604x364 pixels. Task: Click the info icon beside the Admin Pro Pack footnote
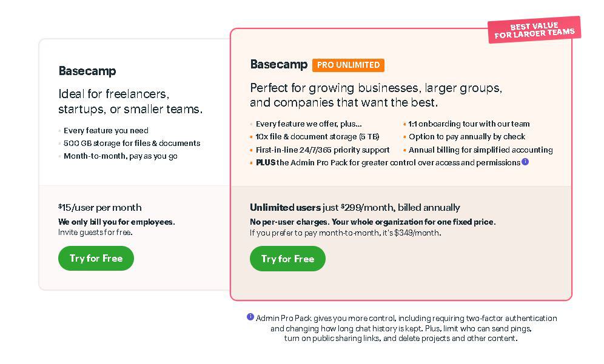coord(250,317)
